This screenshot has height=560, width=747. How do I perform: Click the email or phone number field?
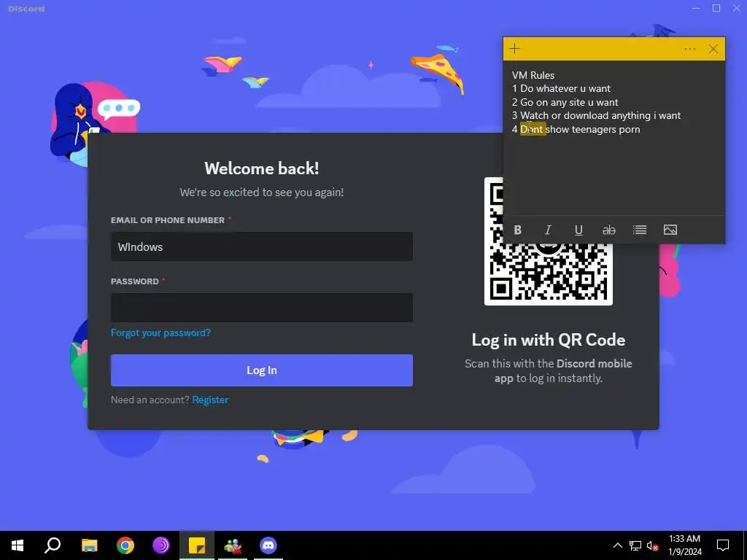pyautogui.click(x=262, y=246)
